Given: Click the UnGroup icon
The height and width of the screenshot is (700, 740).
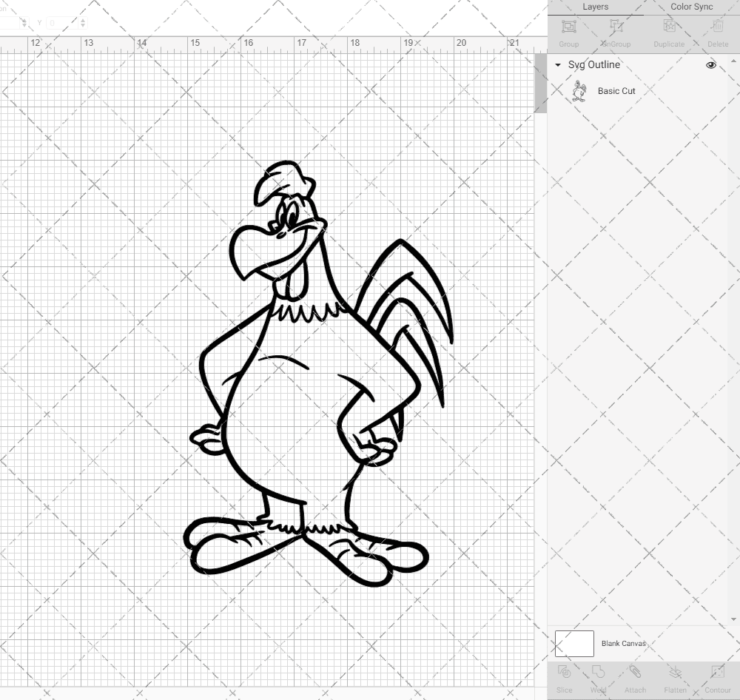Looking at the screenshot, I should point(616,27).
